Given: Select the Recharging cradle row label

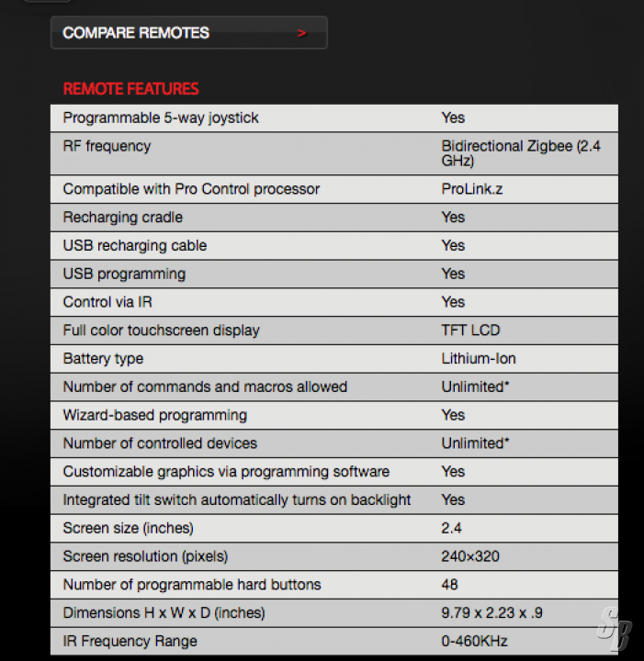Looking at the screenshot, I should click(x=122, y=218).
